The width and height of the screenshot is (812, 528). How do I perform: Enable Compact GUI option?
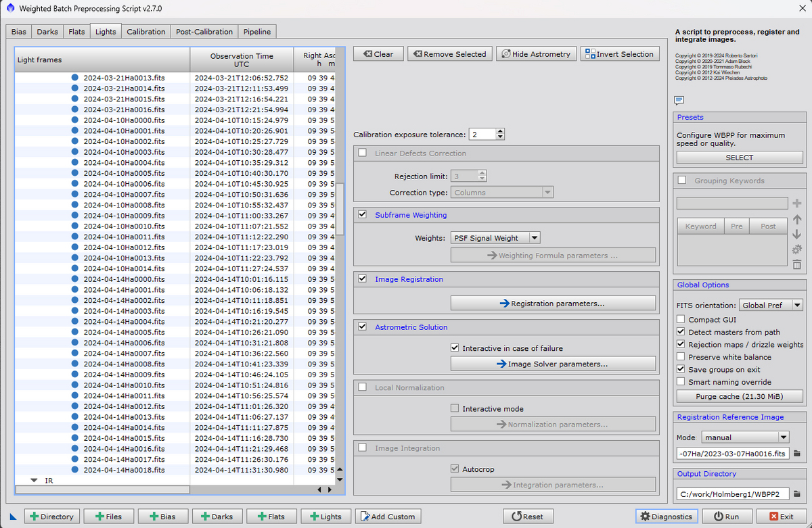pos(681,320)
